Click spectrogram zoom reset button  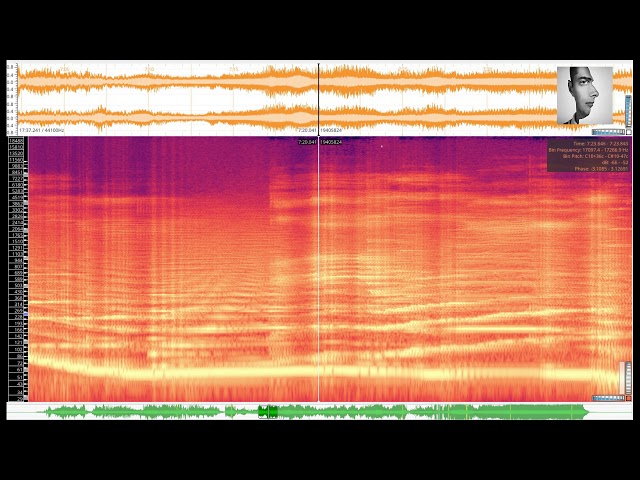click(629, 398)
